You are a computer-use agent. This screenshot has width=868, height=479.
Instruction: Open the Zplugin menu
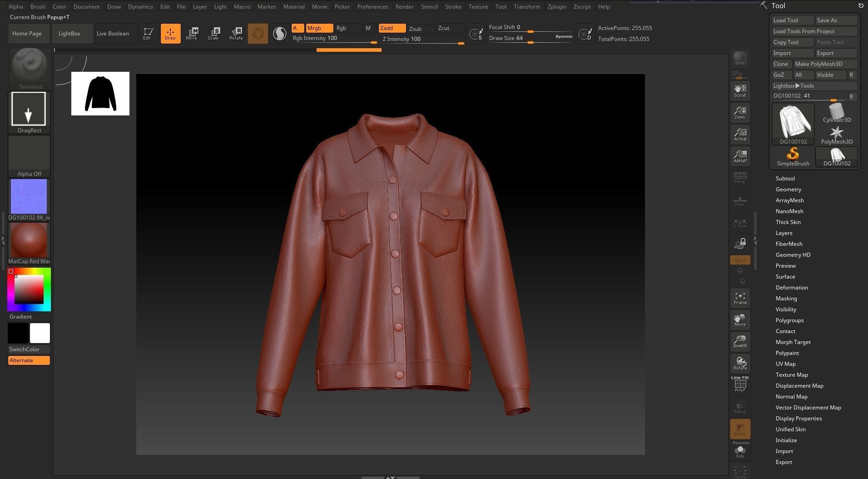(556, 7)
